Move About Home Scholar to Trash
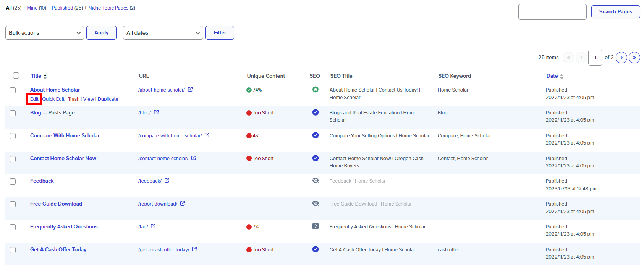Image resolution: width=644 pixels, height=265 pixels. [x=74, y=99]
